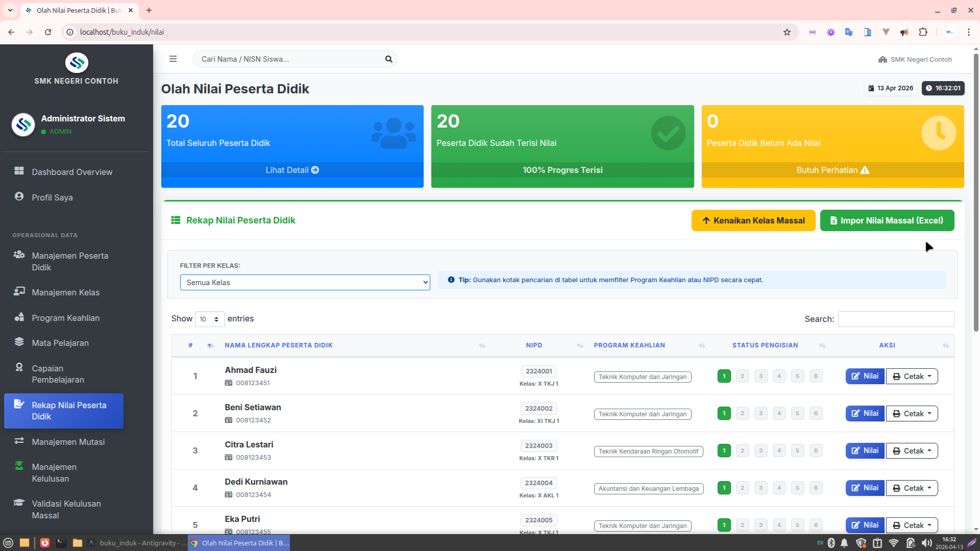Expand the Cetak dropdown for Ahmad Fauzi
The height and width of the screenshot is (551, 980).
coord(912,377)
